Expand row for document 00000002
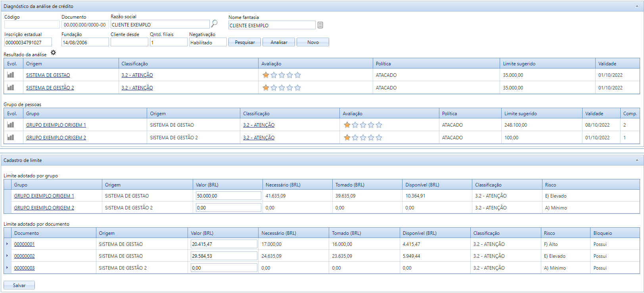 (x=7, y=256)
